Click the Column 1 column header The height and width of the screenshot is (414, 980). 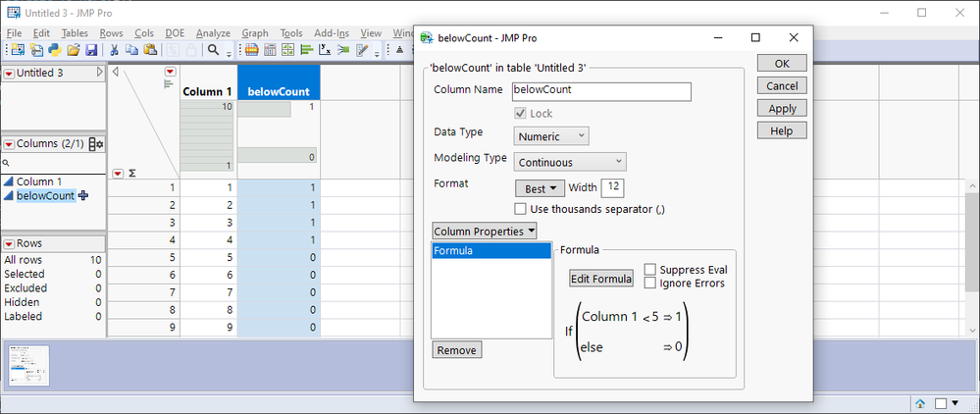(x=209, y=82)
